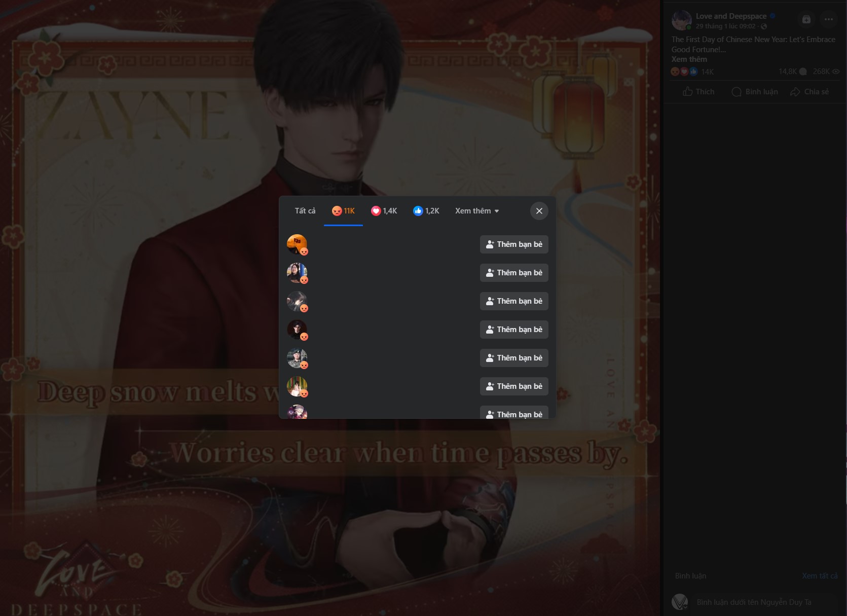The width and height of the screenshot is (847, 616).
Task: Click the Xem tất cả comments link
Action: coord(819,576)
